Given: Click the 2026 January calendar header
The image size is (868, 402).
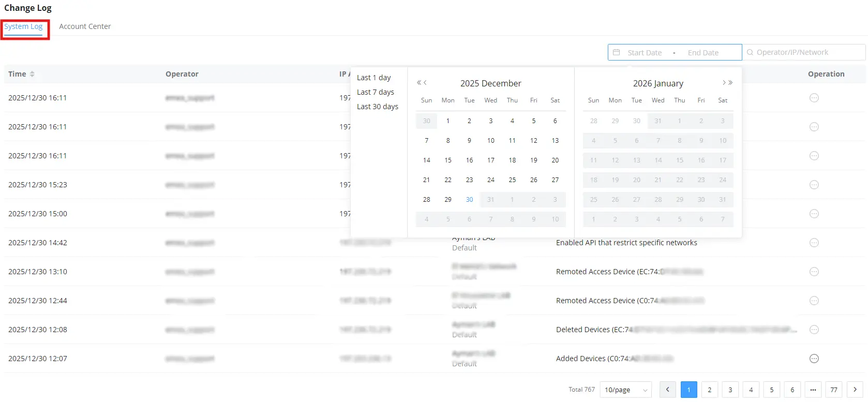Looking at the screenshot, I should [658, 83].
